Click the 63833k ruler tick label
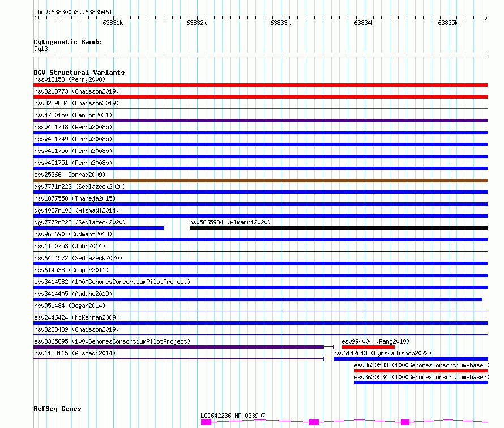504x428 pixels. tap(280, 23)
